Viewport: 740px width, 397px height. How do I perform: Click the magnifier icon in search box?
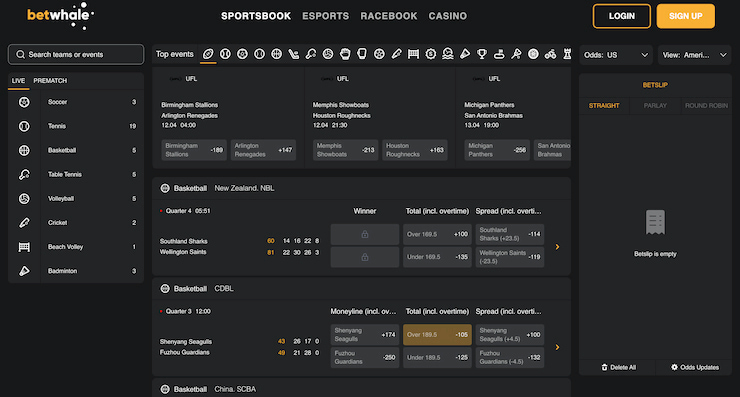[x=20, y=55]
